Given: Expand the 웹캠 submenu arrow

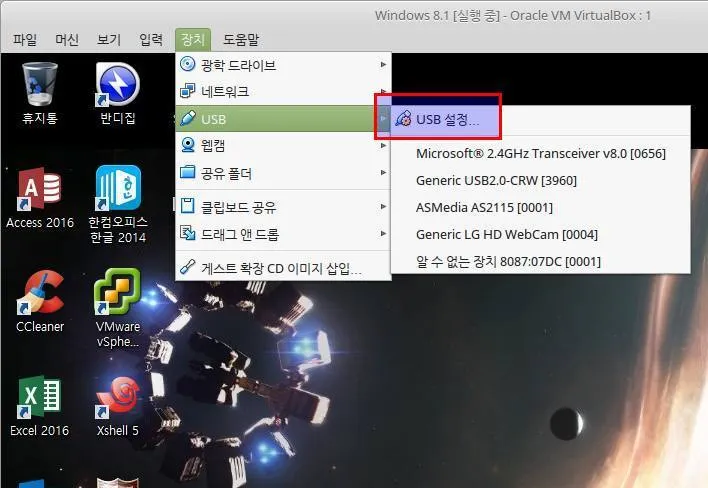Looking at the screenshot, I should (x=383, y=145).
